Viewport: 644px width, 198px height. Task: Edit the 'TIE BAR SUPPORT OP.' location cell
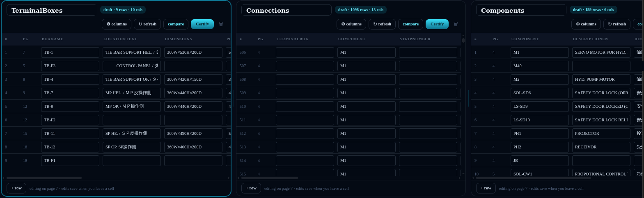pyautogui.click(x=132, y=80)
